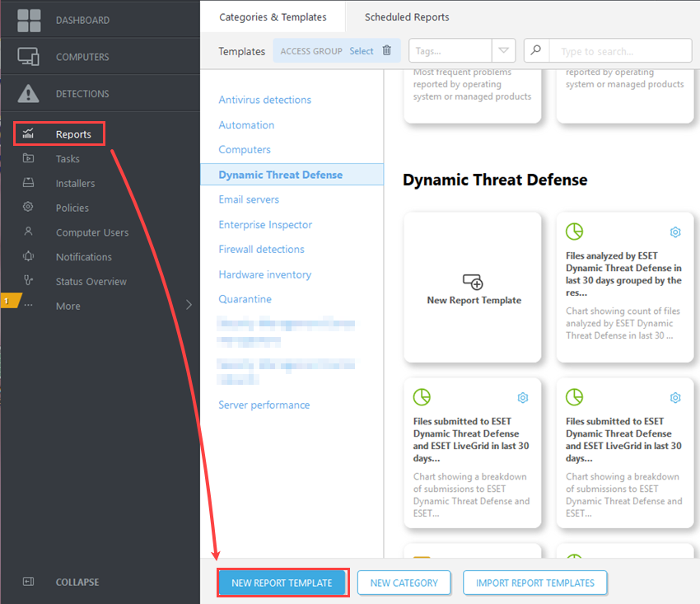Click pie chart icon on Files analyzed card
The image size is (700, 604).
coord(574,232)
